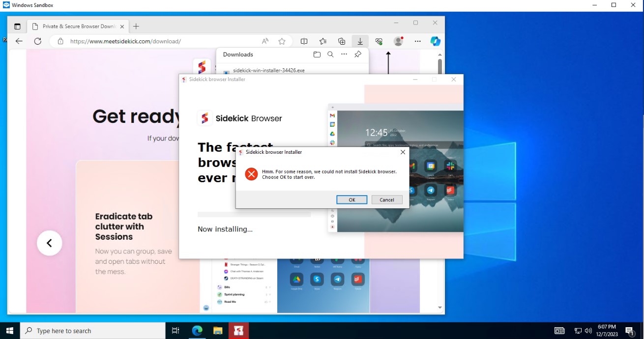Open Edge split screen
This screenshot has height=339, width=644.
pos(304,41)
